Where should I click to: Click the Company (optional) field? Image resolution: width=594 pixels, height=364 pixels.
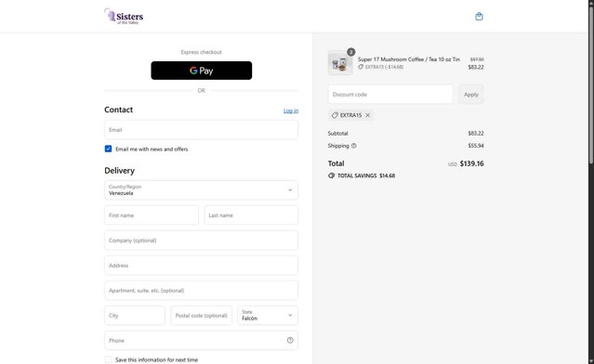coord(201,240)
